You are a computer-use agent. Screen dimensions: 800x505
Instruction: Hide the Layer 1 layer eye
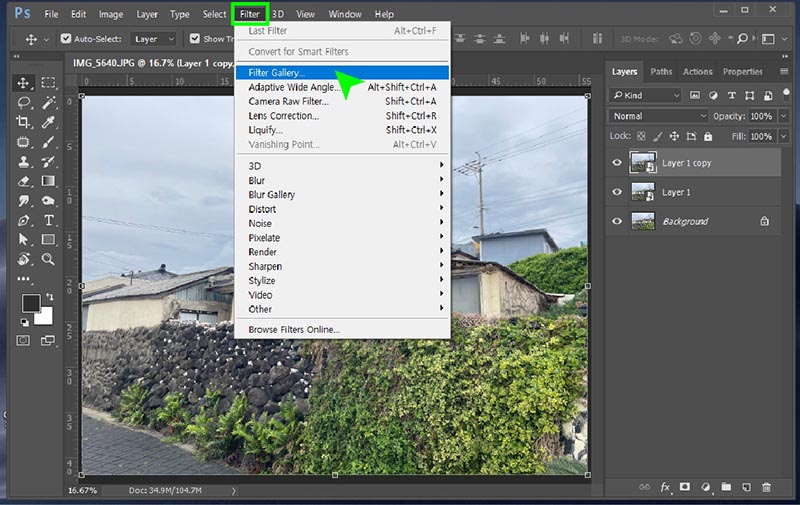coord(617,192)
